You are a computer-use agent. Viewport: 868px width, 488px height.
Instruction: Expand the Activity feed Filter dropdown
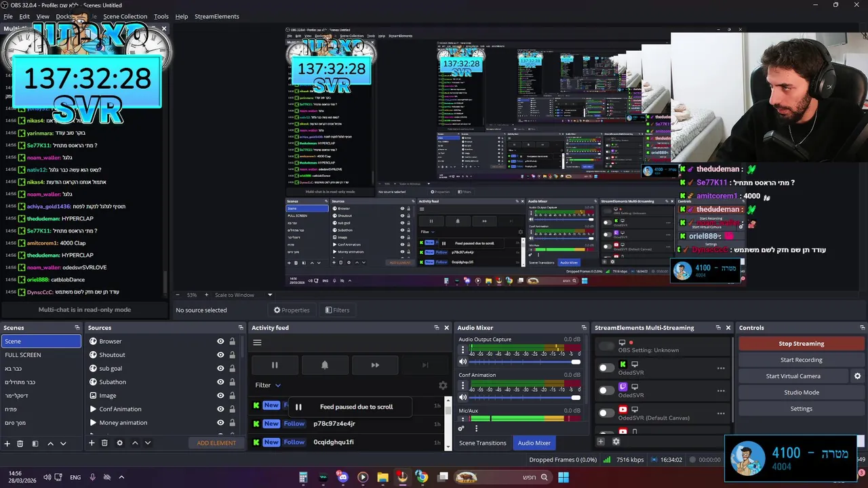[x=268, y=385]
